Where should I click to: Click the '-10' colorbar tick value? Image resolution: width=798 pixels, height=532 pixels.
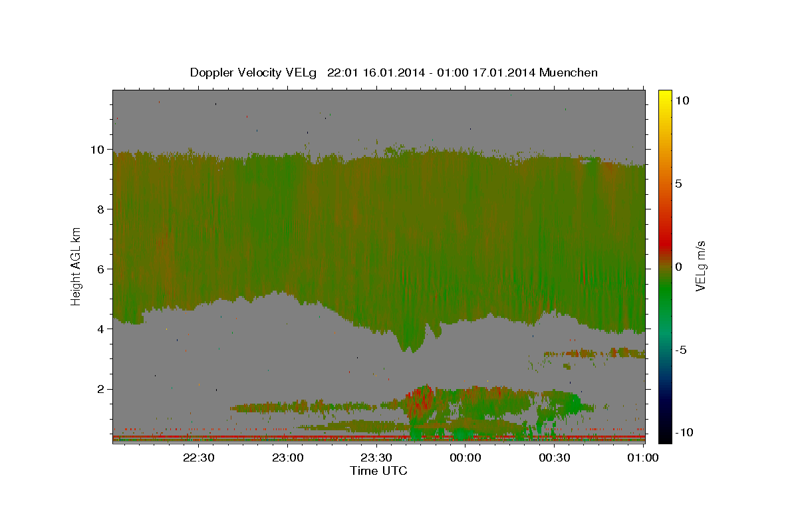click(684, 432)
